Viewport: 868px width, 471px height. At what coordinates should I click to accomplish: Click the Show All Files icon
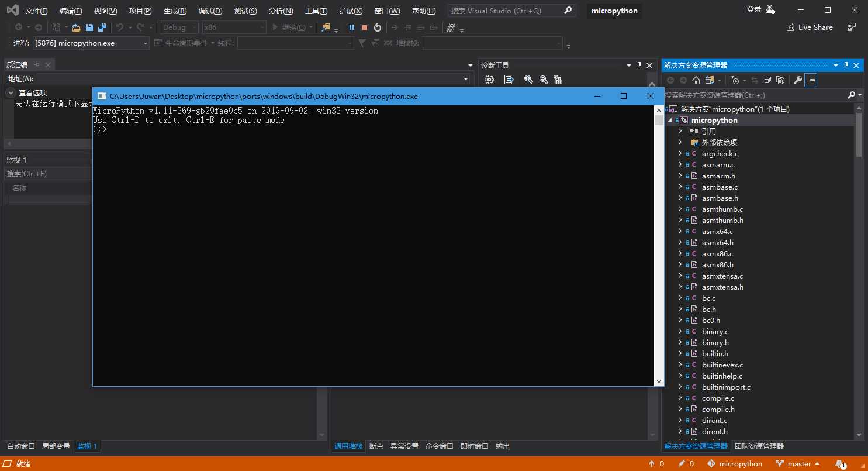pyautogui.click(x=780, y=80)
